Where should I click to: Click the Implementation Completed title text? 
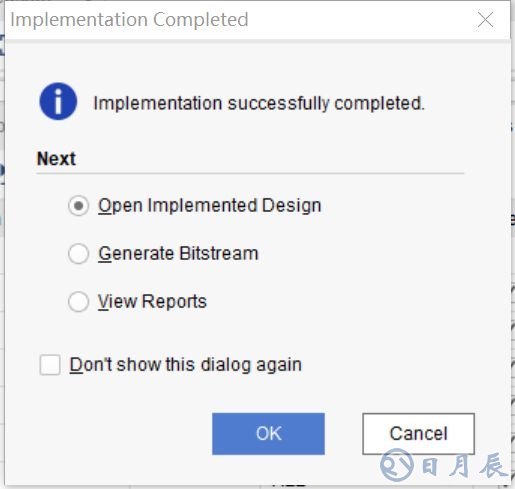pos(129,20)
